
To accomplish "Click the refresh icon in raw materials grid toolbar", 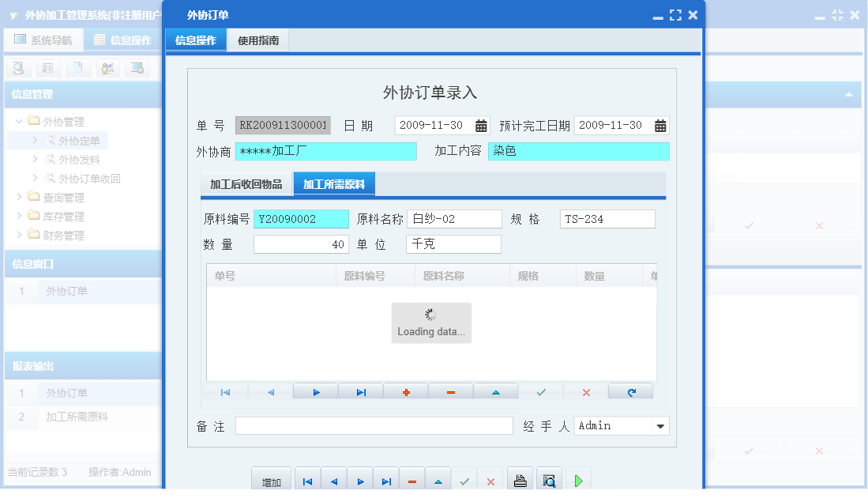I will point(630,391).
